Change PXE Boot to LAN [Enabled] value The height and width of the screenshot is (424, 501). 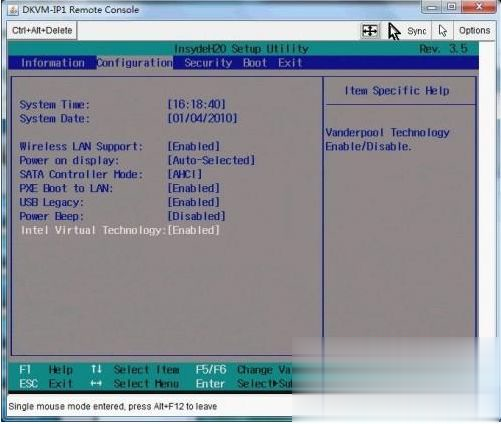click(194, 188)
